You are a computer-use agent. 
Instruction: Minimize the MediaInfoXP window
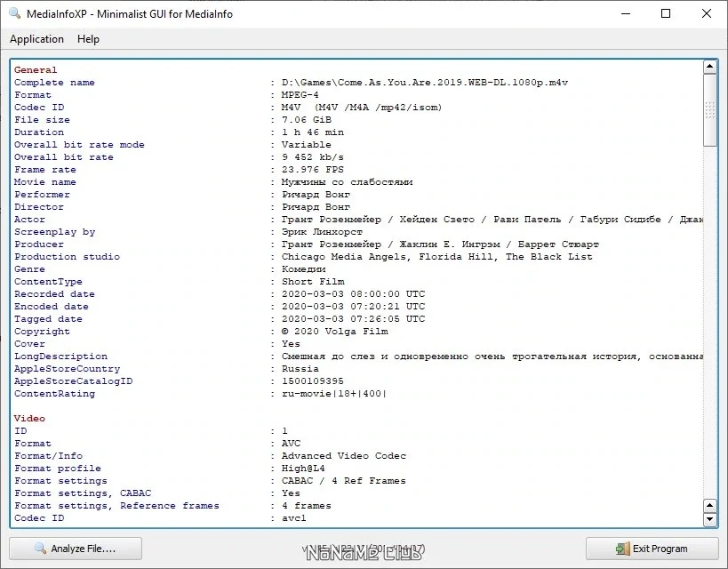(x=626, y=13)
